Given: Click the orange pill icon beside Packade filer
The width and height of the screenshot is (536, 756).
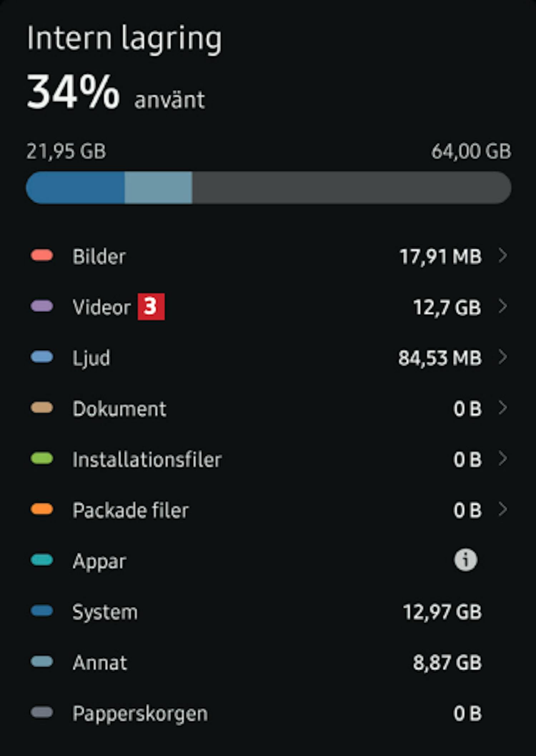Looking at the screenshot, I should pos(42,509).
